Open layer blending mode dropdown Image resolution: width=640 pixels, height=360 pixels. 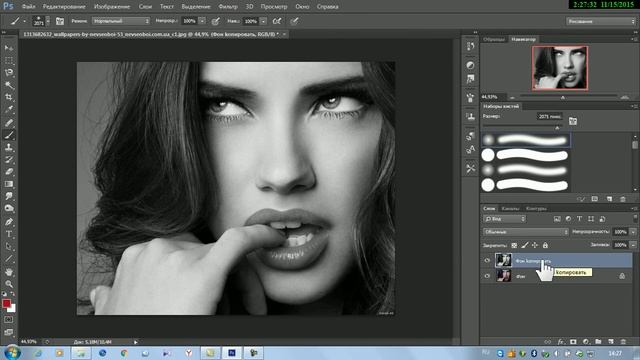[526, 232]
